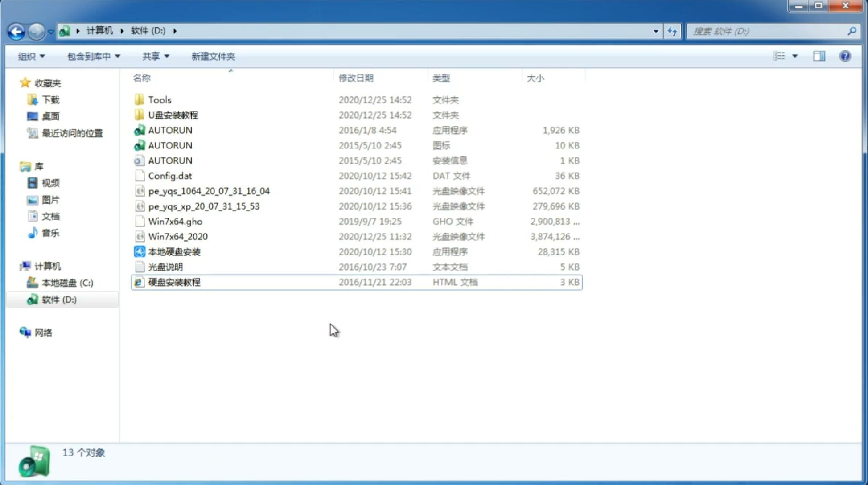Open 硬盘安装教程 HTML document
Screen dimensions: 868x485
[x=173, y=282]
